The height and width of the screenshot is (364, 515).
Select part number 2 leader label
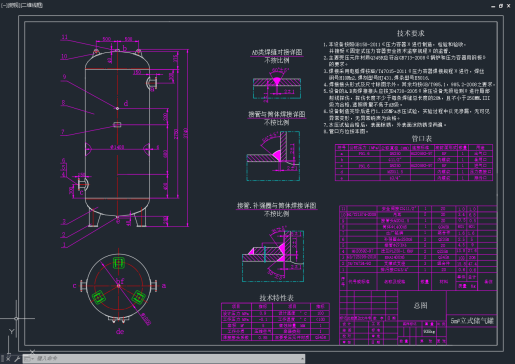(x=63, y=234)
